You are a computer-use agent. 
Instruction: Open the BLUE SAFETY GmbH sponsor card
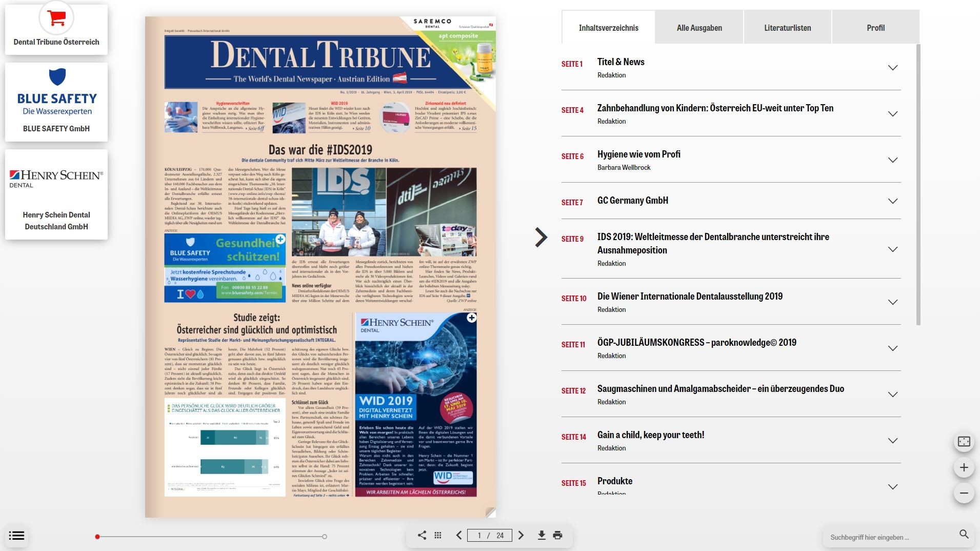pyautogui.click(x=56, y=102)
